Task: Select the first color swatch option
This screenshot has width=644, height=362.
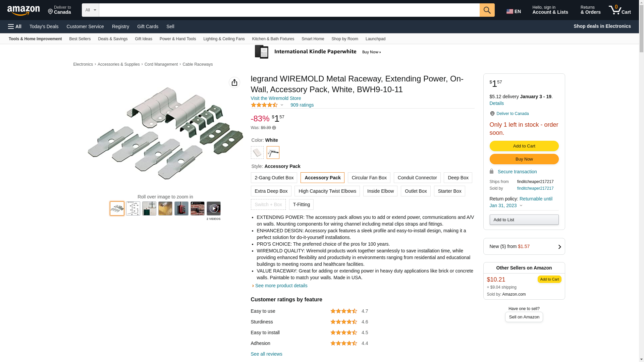Action: click(257, 153)
